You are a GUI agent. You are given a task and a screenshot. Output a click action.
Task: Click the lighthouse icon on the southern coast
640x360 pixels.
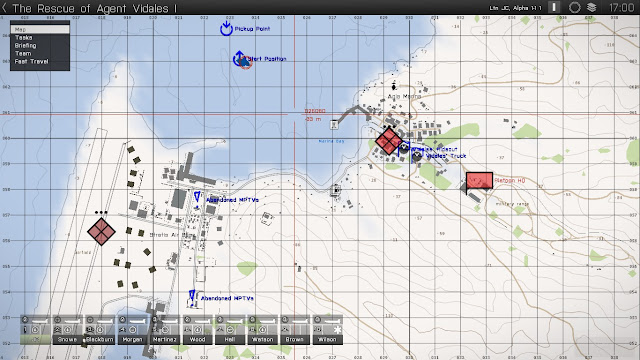pyautogui.click(x=336, y=190)
